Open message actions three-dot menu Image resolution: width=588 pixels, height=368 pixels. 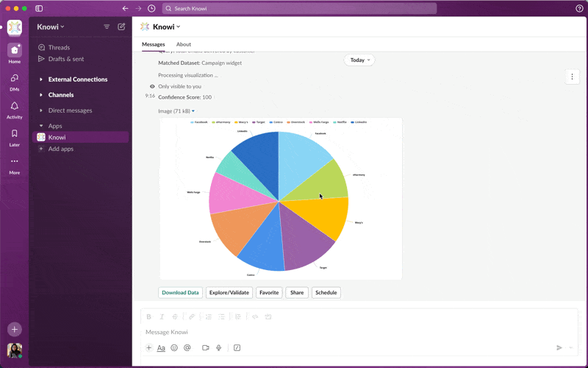tap(572, 77)
